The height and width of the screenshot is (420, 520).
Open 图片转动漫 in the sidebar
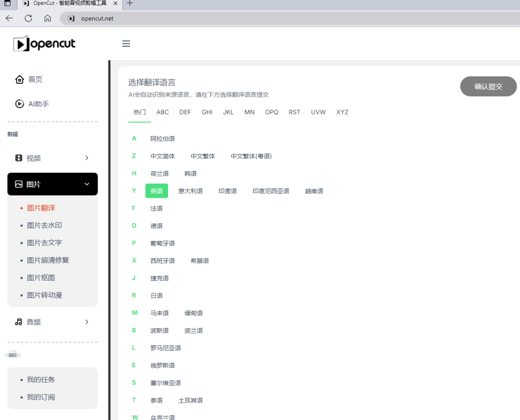click(x=44, y=295)
